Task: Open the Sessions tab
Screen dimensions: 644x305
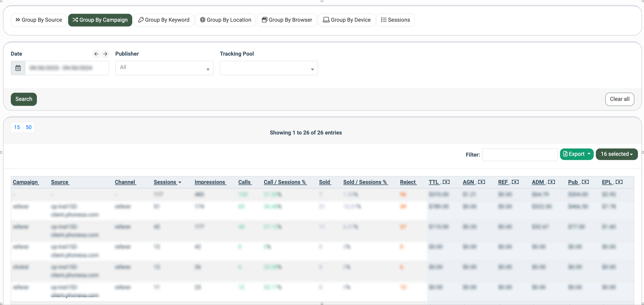Action: click(395, 20)
